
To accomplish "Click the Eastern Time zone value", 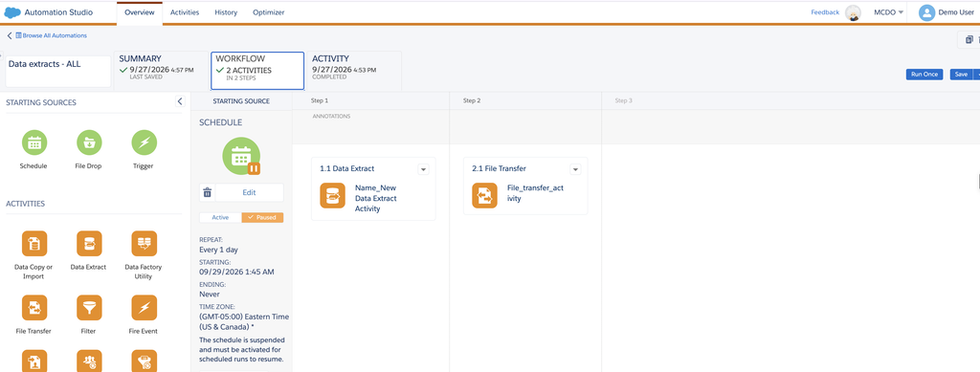I will tap(244, 322).
